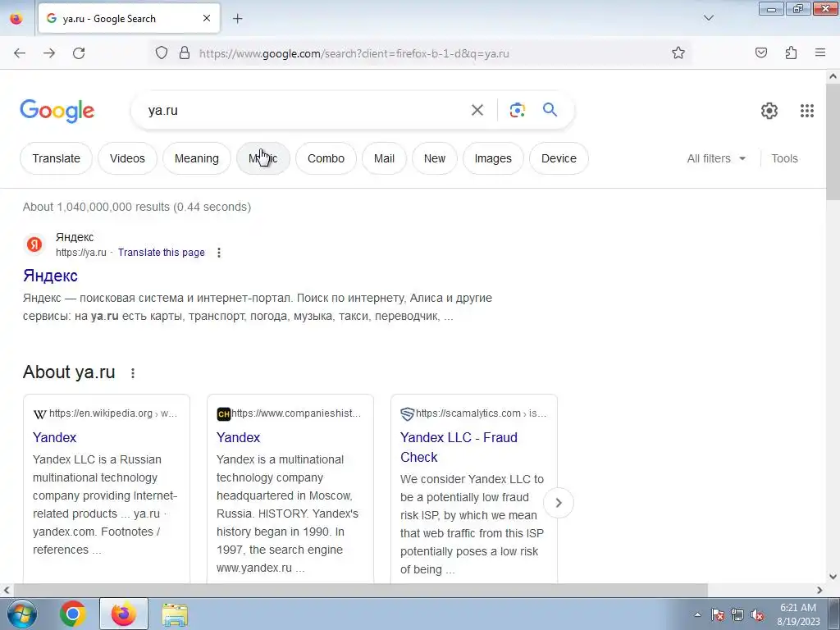Go back to the previous page
Image resolution: width=840 pixels, height=630 pixels.
tap(20, 53)
